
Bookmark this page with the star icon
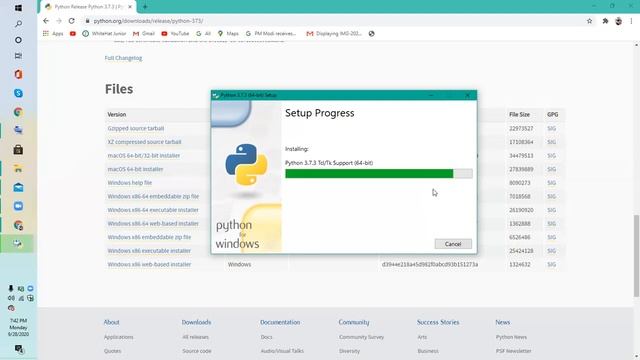click(x=589, y=21)
